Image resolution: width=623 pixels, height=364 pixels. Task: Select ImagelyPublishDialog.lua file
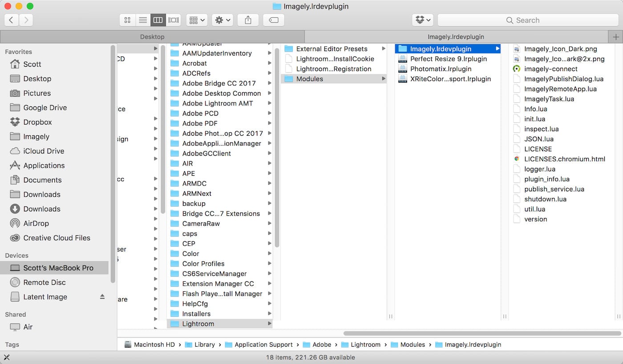pyautogui.click(x=558, y=79)
